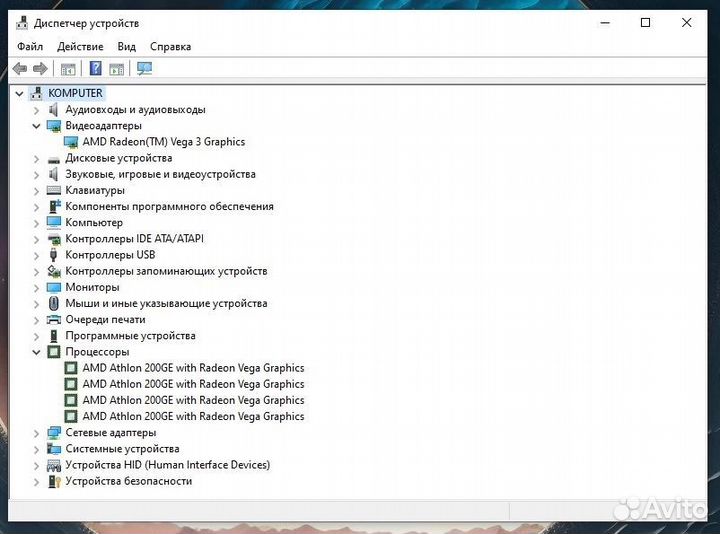720x534 pixels.
Task: Click the show/hide console tree toolbar icon
Action: (x=68, y=69)
